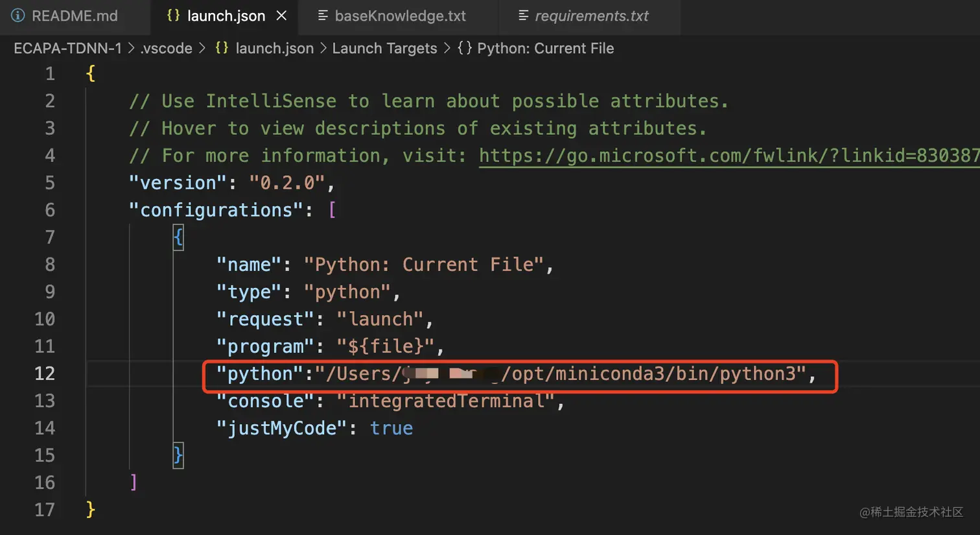Select ECAPA-TDNN-1 in the breadcrumb
This screenshot has height=535, width=980.
(x=67, y=48)
